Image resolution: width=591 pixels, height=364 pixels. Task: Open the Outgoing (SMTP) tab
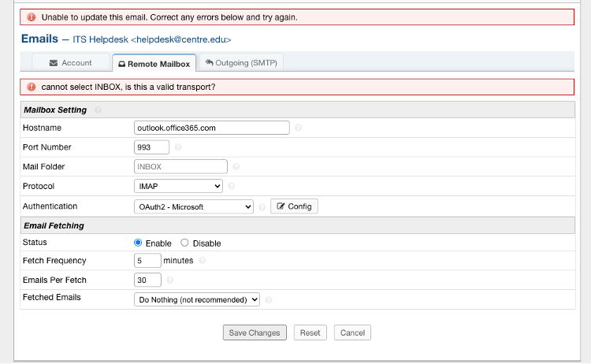pyautogui.click(x=242, y=63)
